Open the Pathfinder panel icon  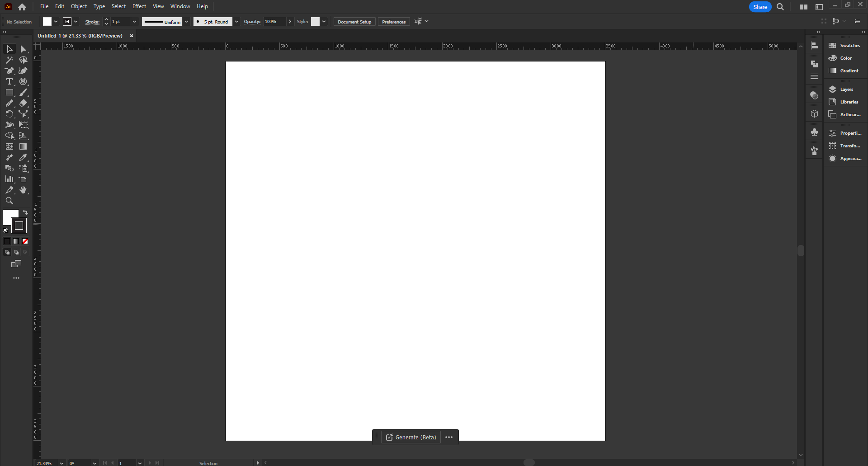[814, 64]
